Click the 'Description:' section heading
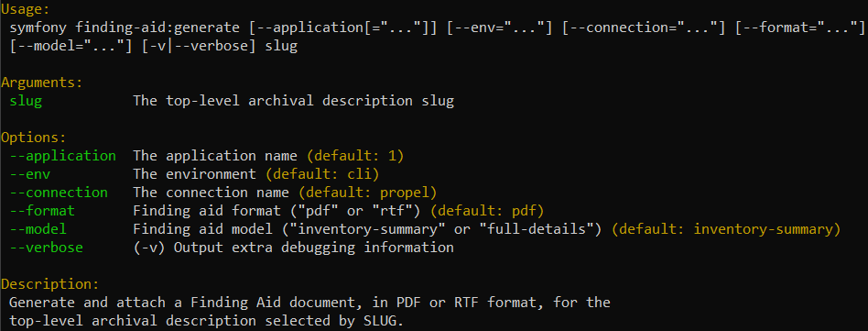868x331 pixels. pyautogui.click(x=49, y=284)
